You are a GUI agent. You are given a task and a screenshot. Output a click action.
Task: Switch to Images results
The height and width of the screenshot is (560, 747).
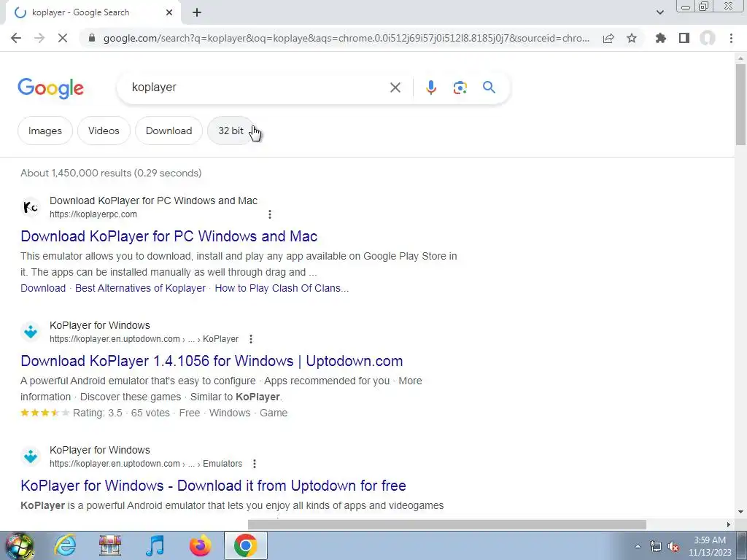pyautogui.click(x=45, y=131)
